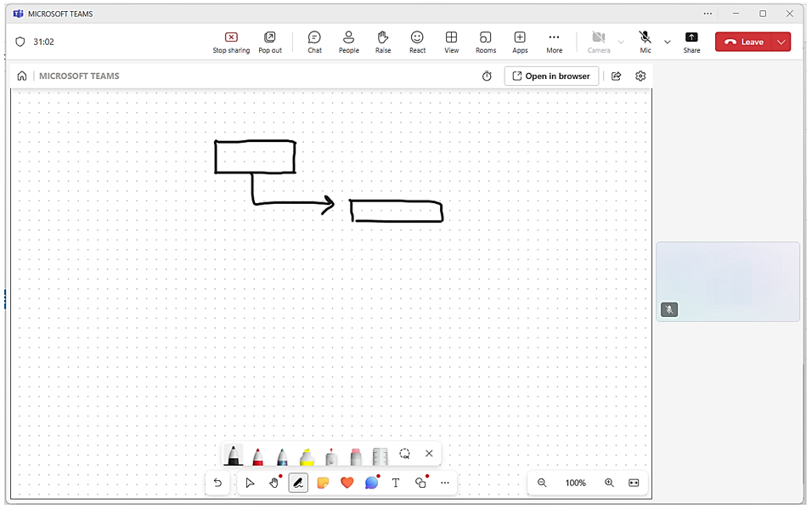Open the whiteboard timer
This screenshot has width=812, height=509.
[x=487, y=76]
